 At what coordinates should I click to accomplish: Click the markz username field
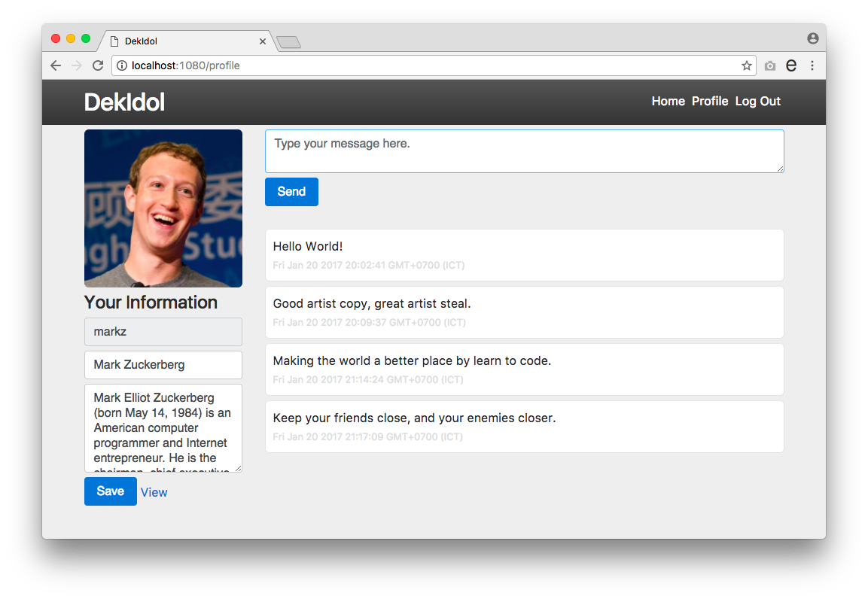point(163,332)
